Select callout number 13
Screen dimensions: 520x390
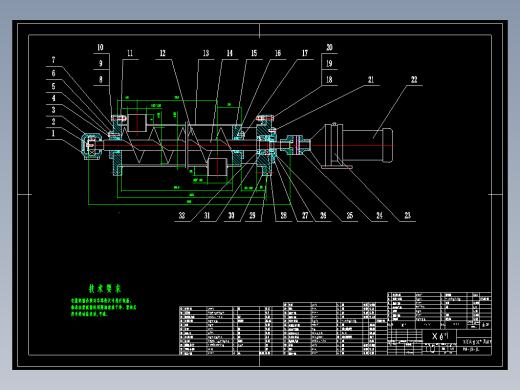206,53
